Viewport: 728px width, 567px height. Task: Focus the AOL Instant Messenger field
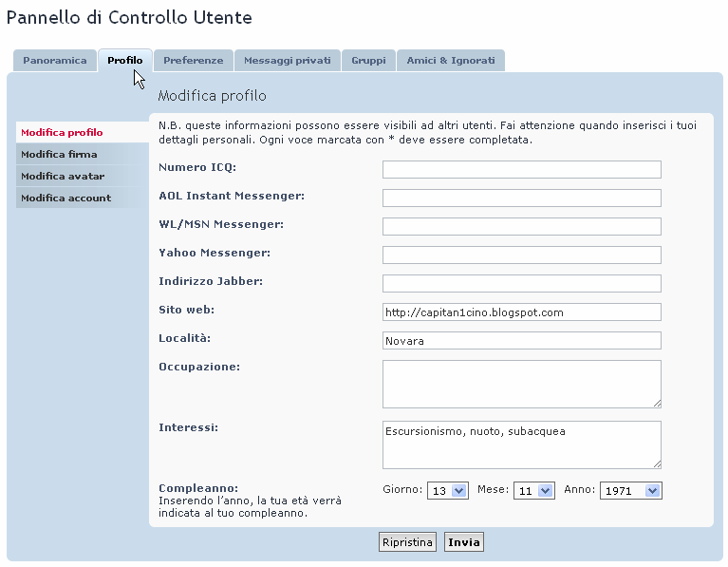pyautogui.click(x=521, y=198)
